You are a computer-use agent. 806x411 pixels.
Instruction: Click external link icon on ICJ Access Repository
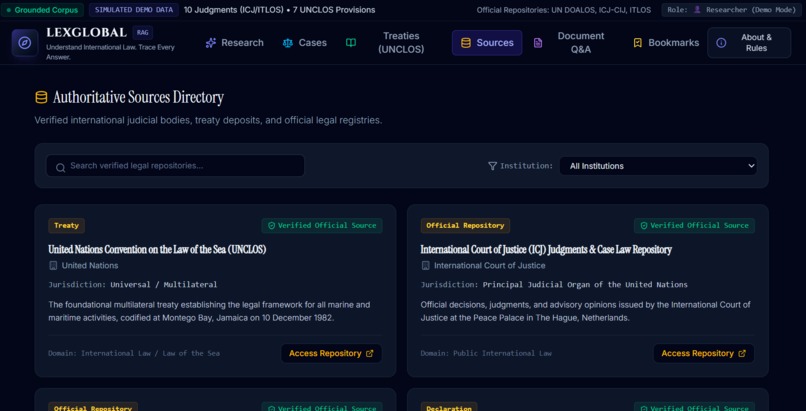742,353
